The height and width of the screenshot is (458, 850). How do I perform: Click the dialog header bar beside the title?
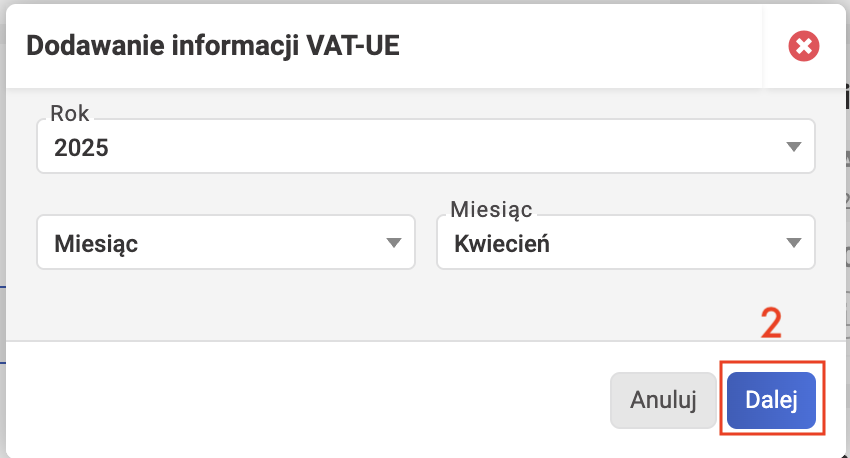(580, 46)
